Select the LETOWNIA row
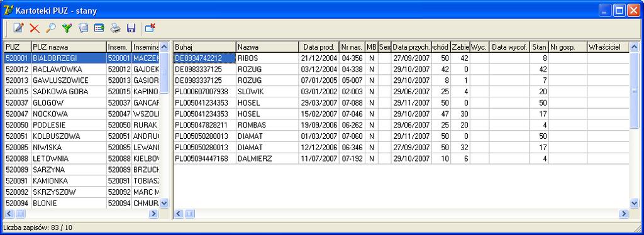The height and width of the screenshot is (235, 644). 82,159
